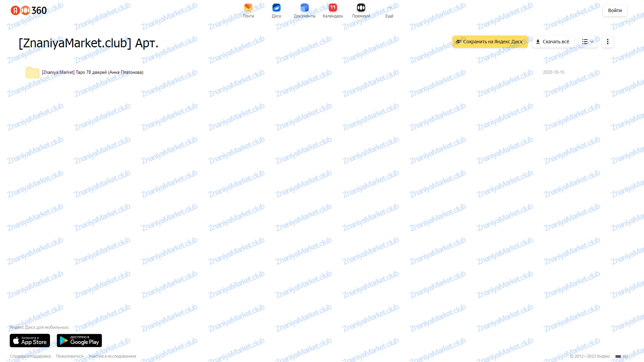Click the Google Play download badge
The image size is (644, 362).
79,340
